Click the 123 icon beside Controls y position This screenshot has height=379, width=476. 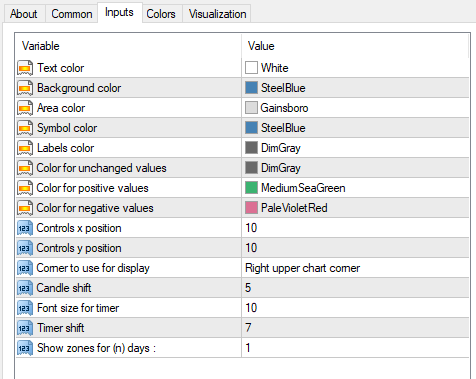coord(25,248)
